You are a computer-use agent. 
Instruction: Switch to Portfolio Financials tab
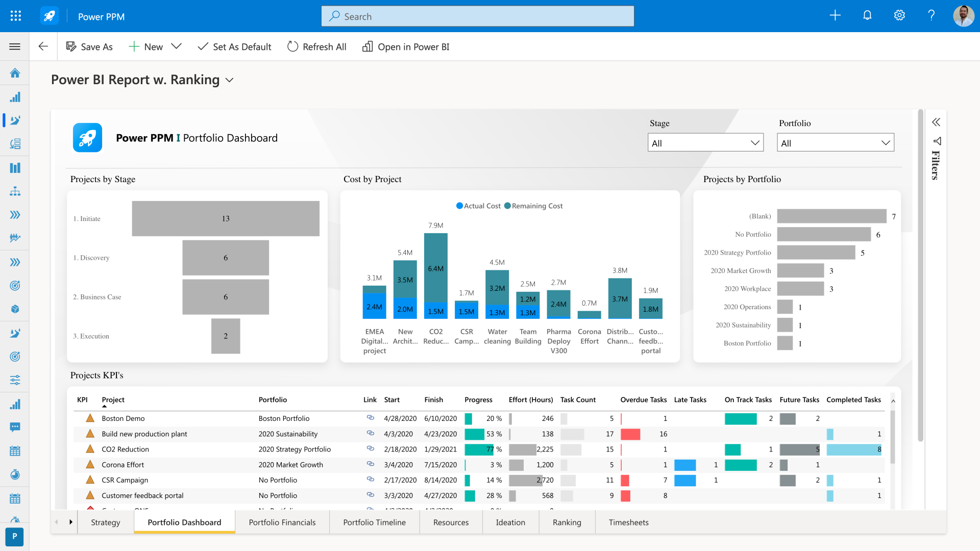pos(282,522)
